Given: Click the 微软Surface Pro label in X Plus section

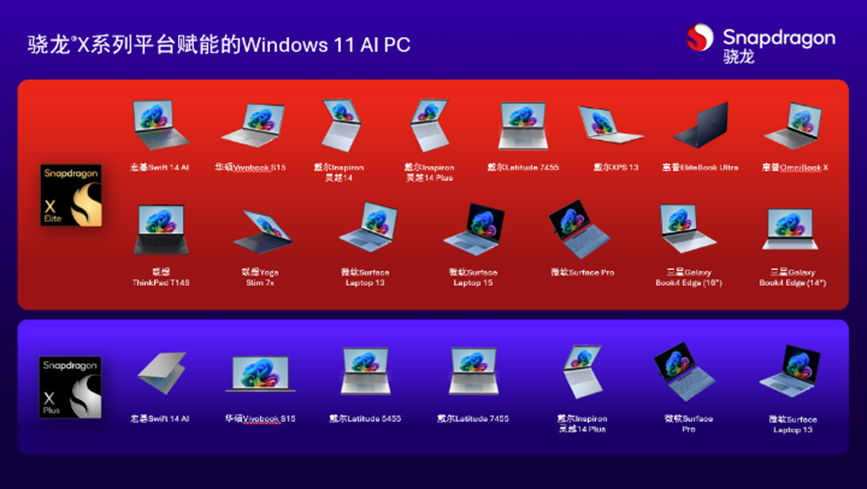Looking at the screenshot, I should click(x=688, y=424).
